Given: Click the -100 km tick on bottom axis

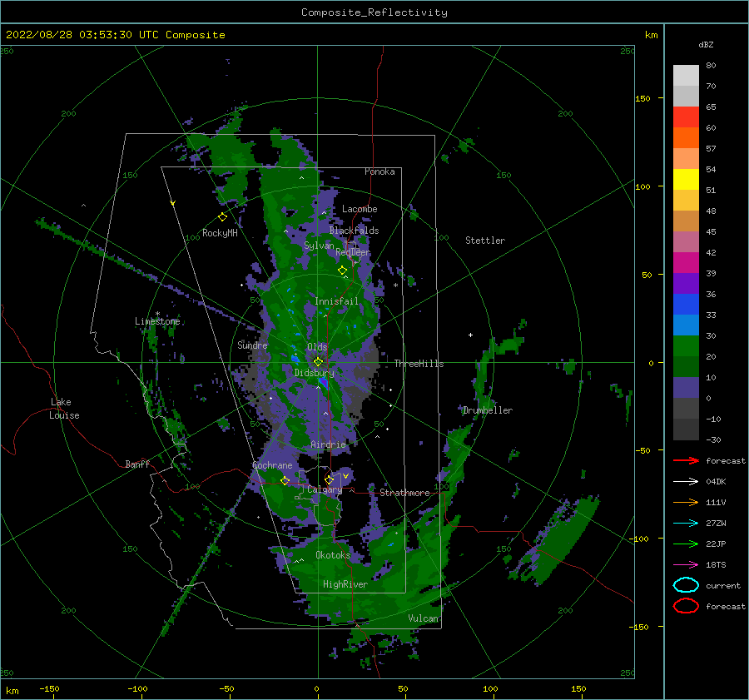Looking at the screenshot, I should click(137, 688).
